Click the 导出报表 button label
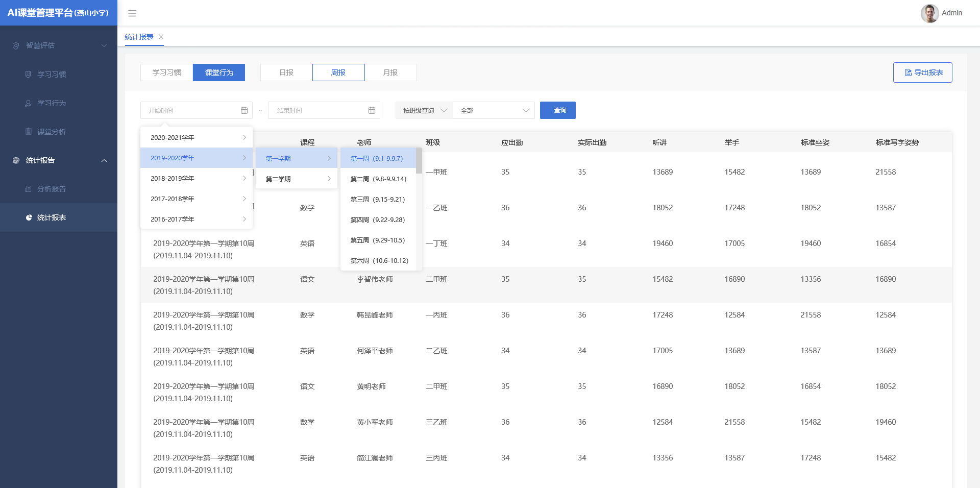Viewport: 980px width, 488px height. tap(928, 72)
